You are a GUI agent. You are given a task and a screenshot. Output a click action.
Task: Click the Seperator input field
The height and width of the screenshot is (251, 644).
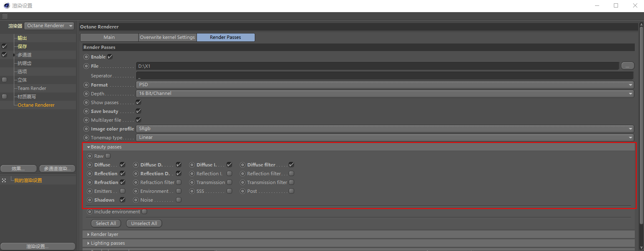point(385,76)
